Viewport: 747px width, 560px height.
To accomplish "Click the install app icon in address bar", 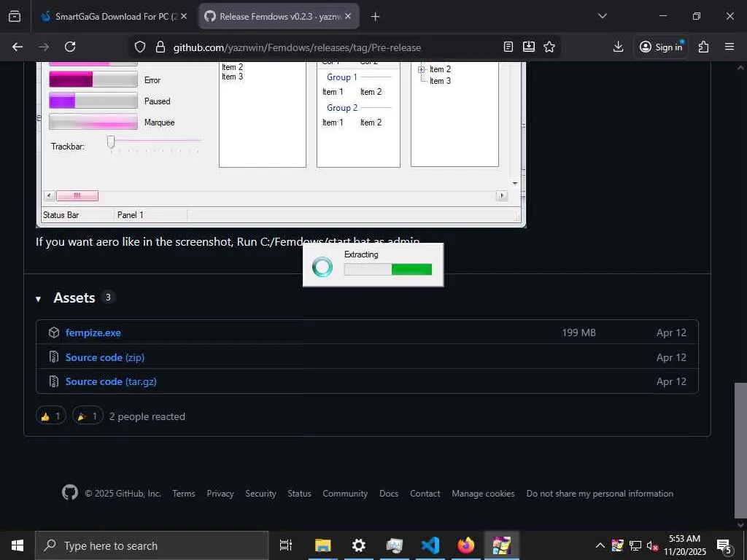I will tap(529, 47).
